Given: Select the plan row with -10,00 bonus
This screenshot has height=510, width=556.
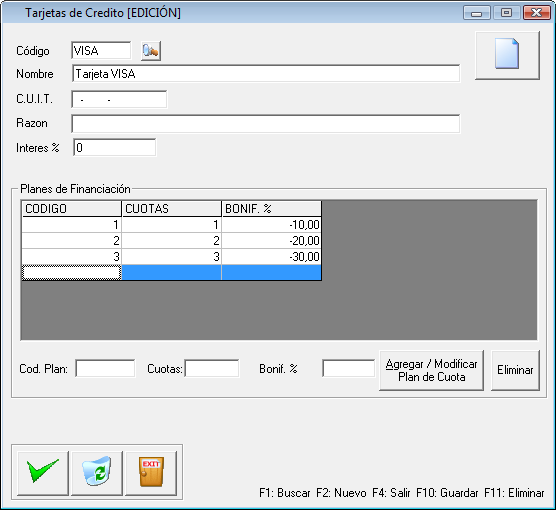Looking at the screenshot, I should point(172,225).
